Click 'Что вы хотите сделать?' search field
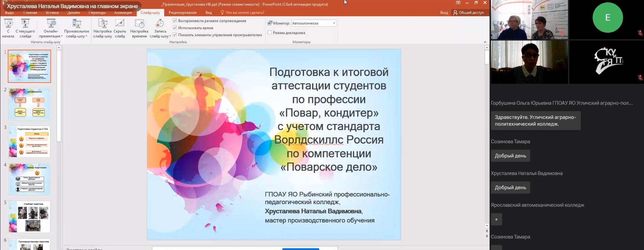The height and width of the screenshot is (250, 644). (242, 12)
